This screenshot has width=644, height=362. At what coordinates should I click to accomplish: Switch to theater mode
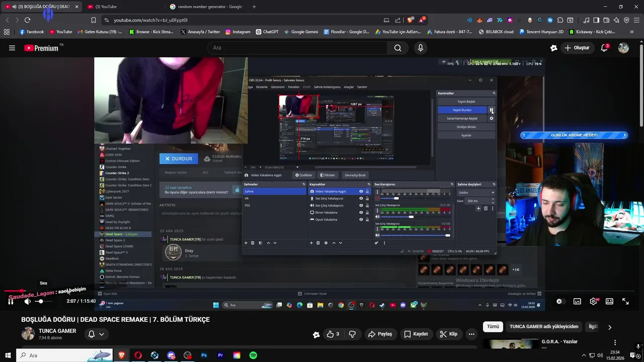click(x=609, y=301)
